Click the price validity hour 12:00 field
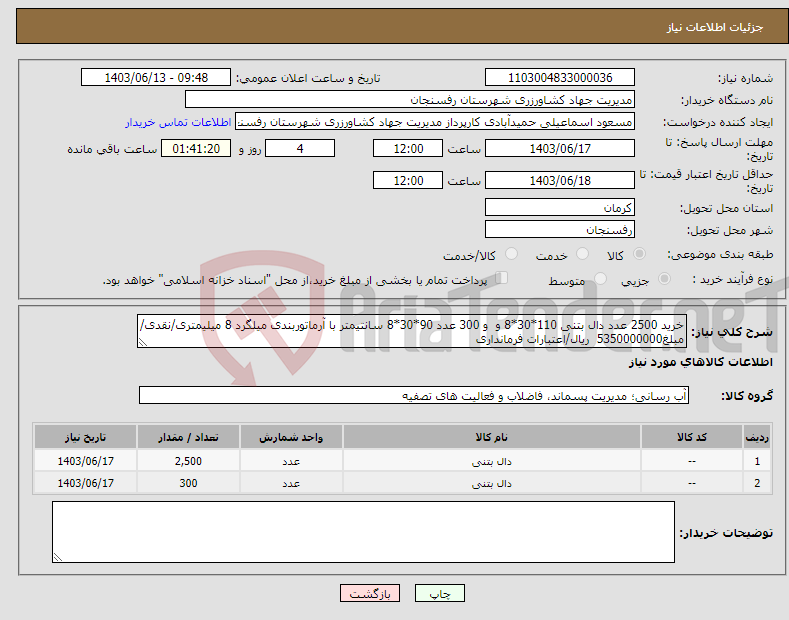Viewport: 789px width, 620px height. pos(408,180)
